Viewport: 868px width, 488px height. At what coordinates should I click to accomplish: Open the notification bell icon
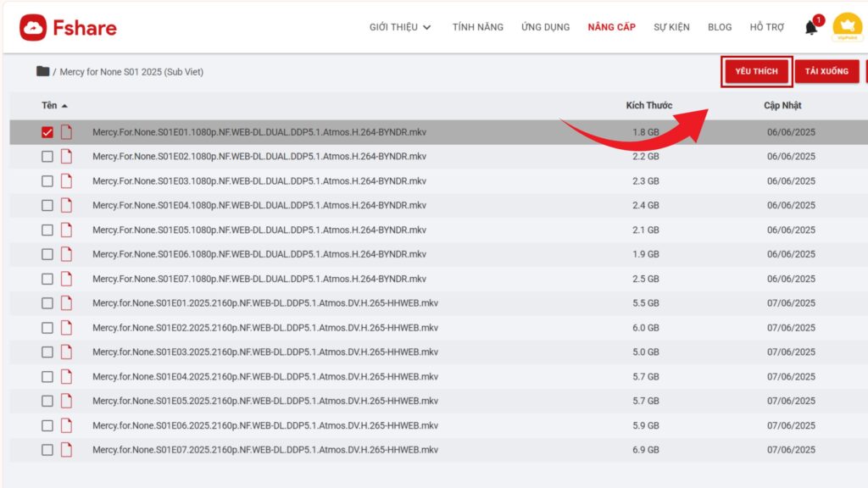coord(811,27)
